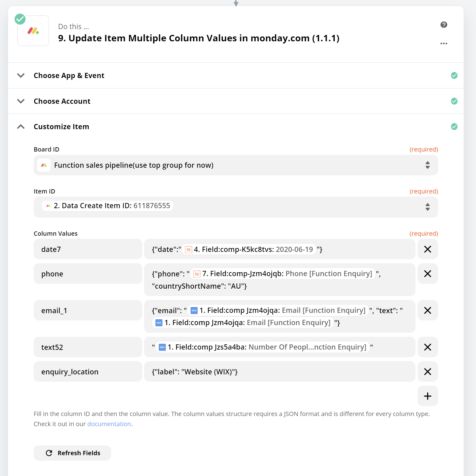Select the Field:comp-Jzm4ojqb Phone pill
The image size is (476, 476).
283,274
